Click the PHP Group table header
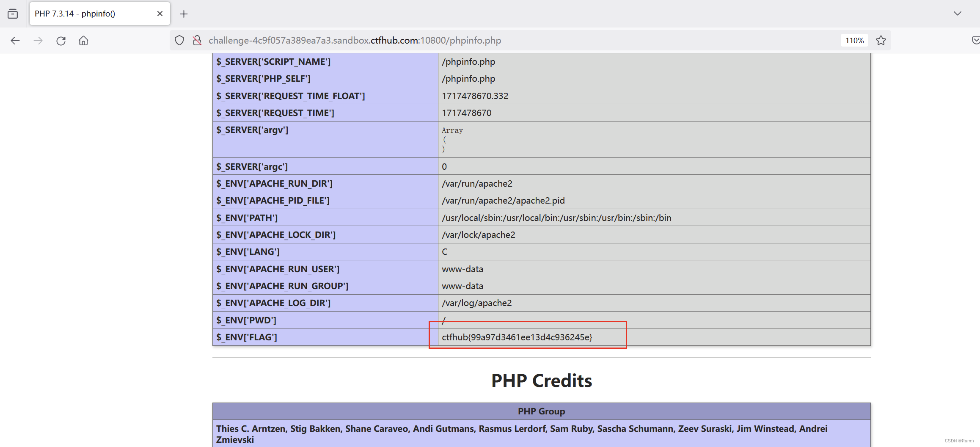980x447 pixels. pos(542,411)
